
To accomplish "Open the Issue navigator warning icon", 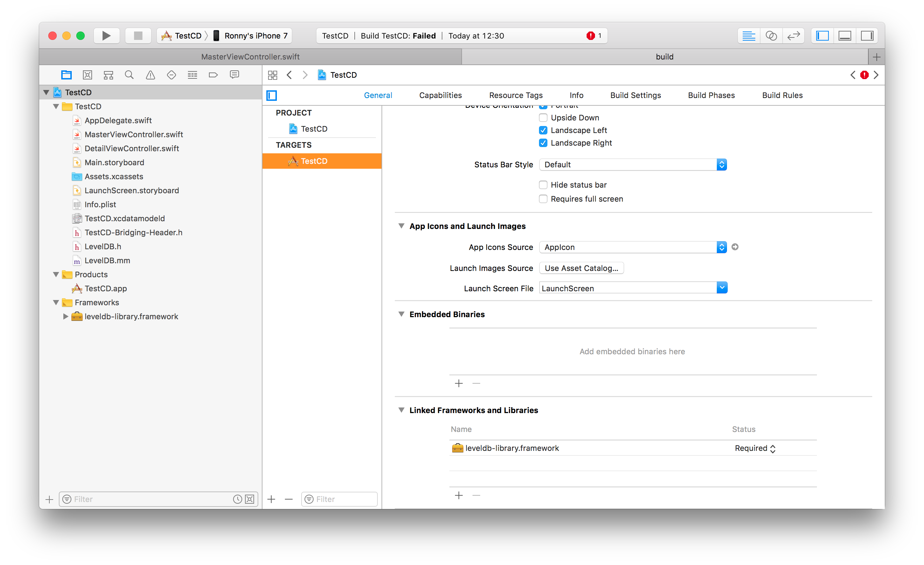I will point(150,75).
